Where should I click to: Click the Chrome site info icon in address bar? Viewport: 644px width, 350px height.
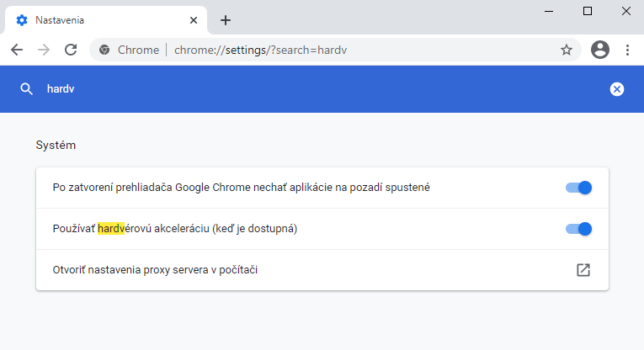(x=104, y=50)
